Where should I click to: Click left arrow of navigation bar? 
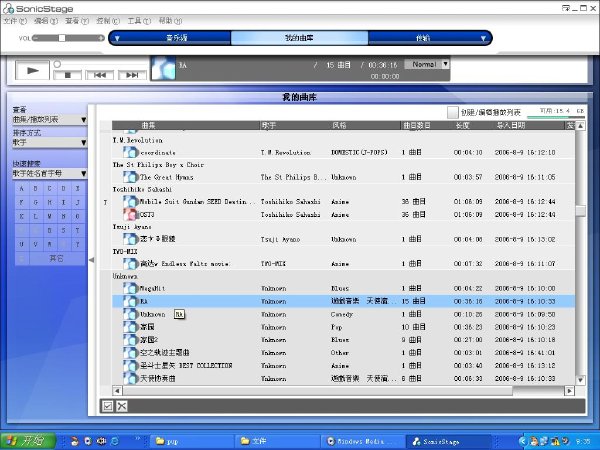(x=117, y=38)
